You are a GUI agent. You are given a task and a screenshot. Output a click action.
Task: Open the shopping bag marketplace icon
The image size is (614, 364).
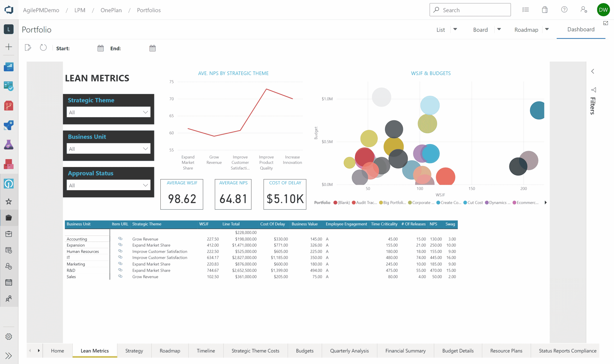(x=544, y=10)
